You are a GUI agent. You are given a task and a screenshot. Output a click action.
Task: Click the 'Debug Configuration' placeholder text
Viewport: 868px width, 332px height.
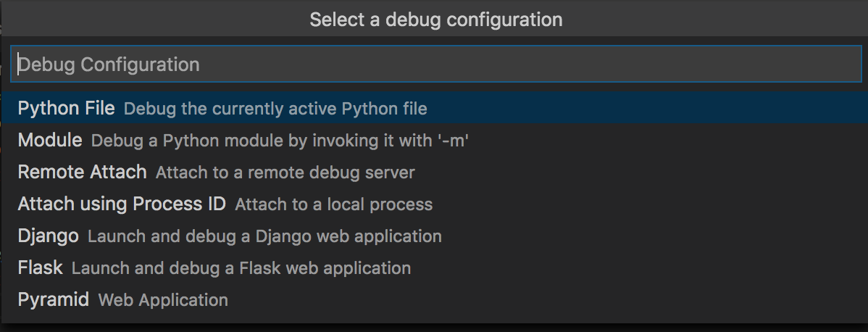[109, 65]
